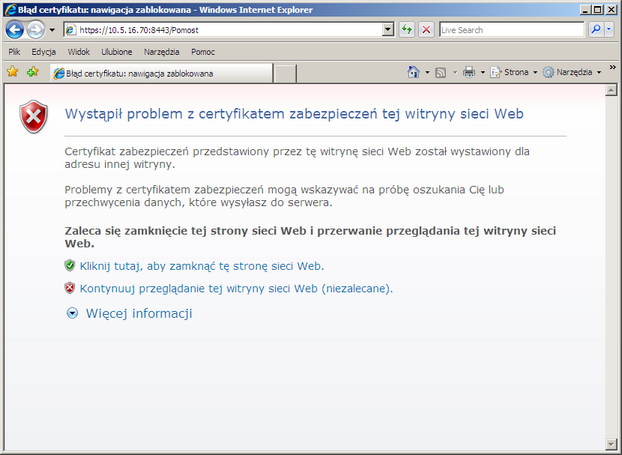
Task: Focus the Live Search box
Action: pyautogui.click(x=511, y=30)
